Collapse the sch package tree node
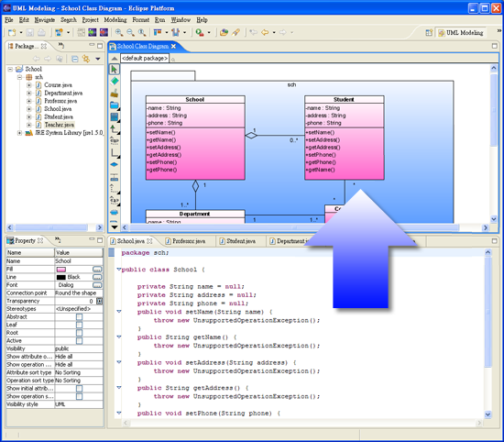 point(19,77)
